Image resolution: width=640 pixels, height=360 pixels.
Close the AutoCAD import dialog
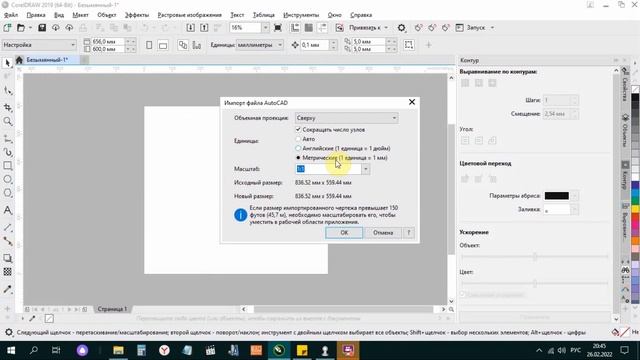click(x=412, y=102)
